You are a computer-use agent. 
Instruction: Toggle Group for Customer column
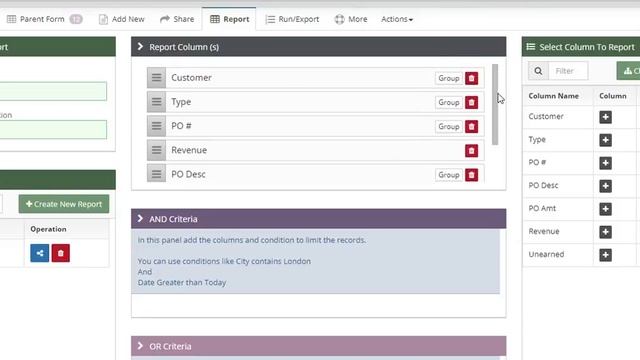click(x=449, y=78)
